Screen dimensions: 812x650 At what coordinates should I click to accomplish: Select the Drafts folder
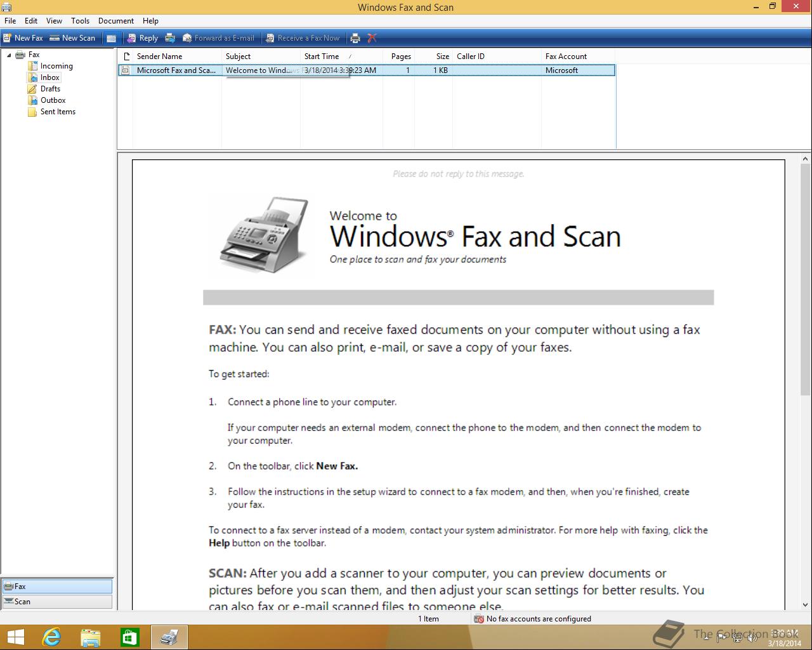[x=51, y=89]
